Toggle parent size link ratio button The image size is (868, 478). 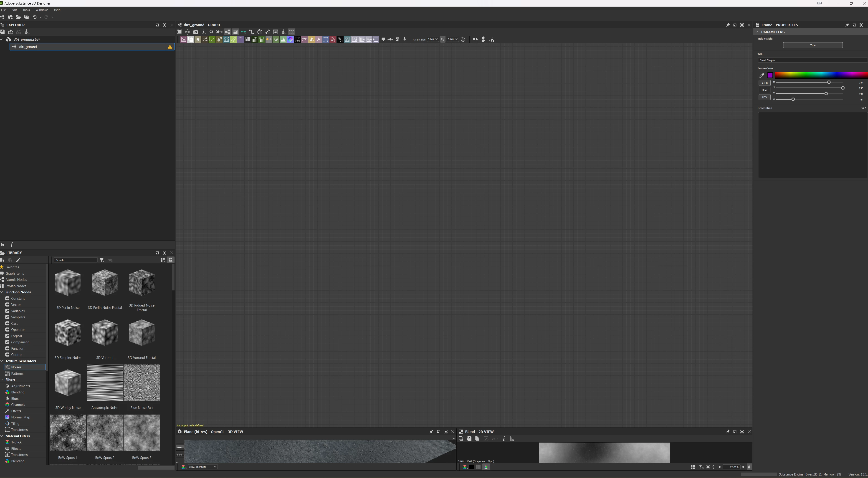(x=443, y=39)
